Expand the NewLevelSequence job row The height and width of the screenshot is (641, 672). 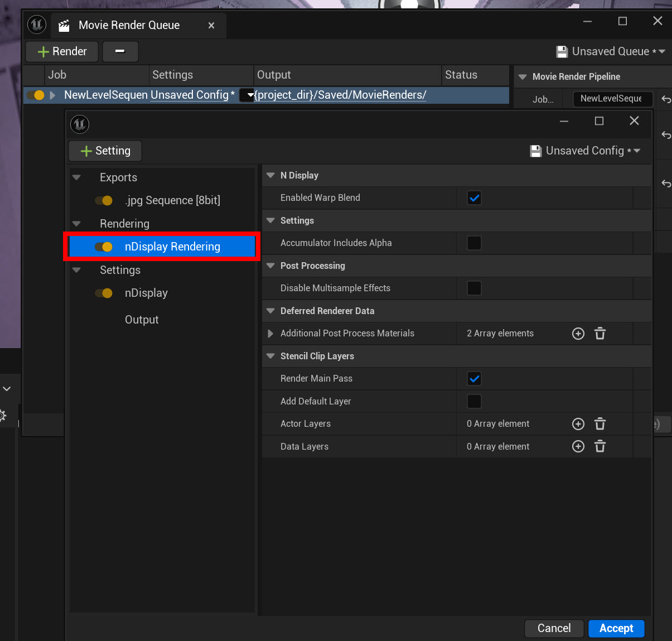pyautogui.click(x=52, y=95)
